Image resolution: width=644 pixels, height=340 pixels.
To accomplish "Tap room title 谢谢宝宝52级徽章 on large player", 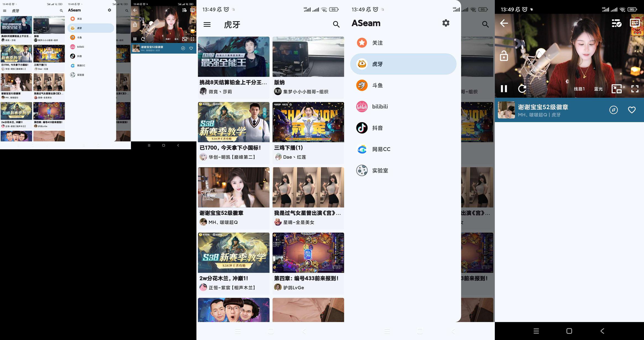I will click(x=543, y=107).
